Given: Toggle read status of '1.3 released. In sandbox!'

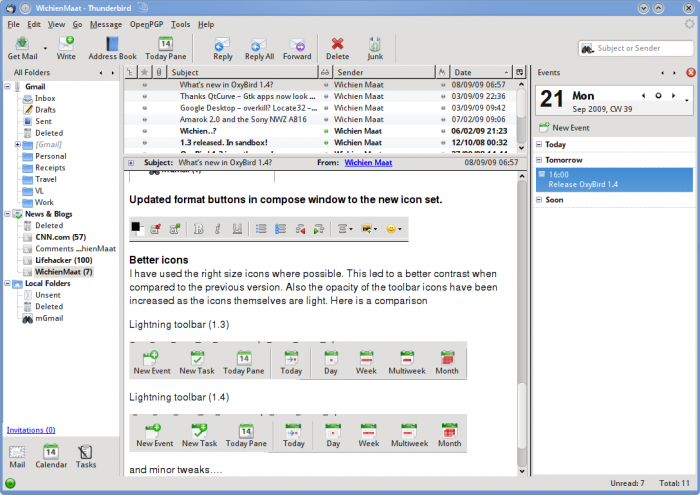Looking at the screenshot, I should (326, 143).
